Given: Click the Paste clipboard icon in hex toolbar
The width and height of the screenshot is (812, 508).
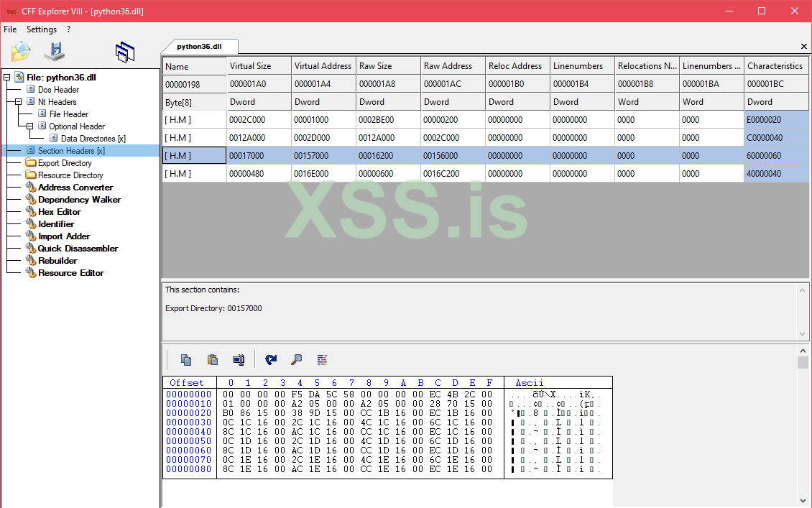Looking at the screenshot, I should [212, 359].
